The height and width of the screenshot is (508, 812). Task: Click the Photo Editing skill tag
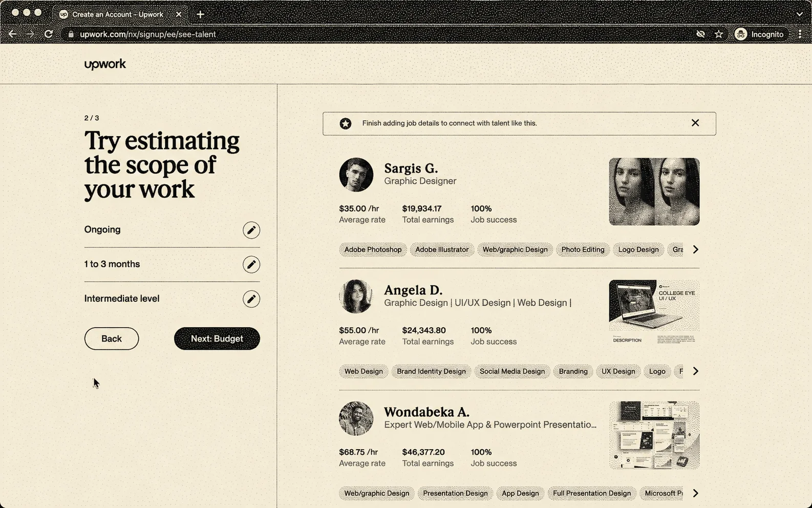click(x=583, y=249)
